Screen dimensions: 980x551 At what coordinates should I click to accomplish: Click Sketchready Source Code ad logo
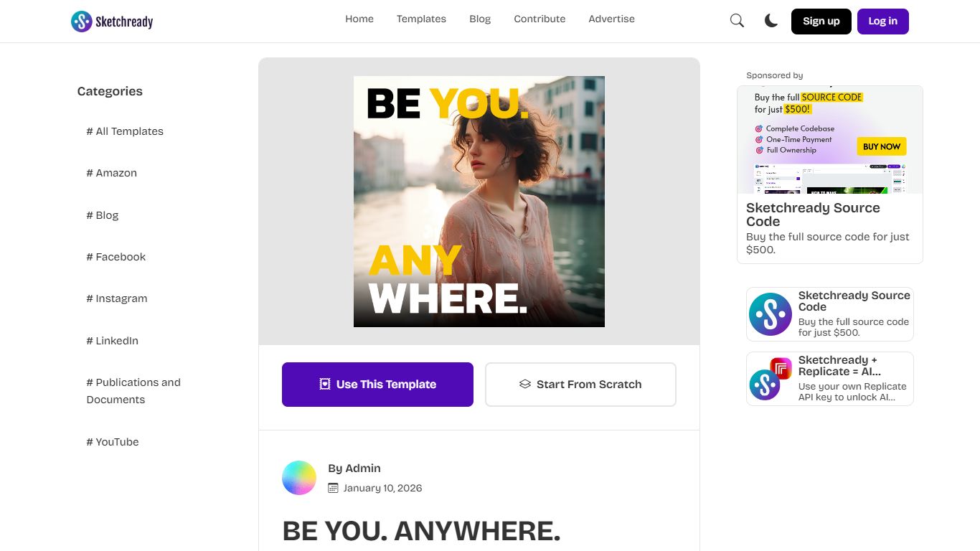click(x=770, y=314)
